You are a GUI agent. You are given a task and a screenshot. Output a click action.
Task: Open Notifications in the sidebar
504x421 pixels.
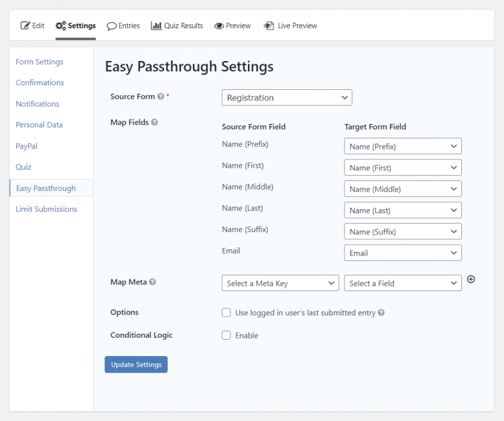(37, 104)
